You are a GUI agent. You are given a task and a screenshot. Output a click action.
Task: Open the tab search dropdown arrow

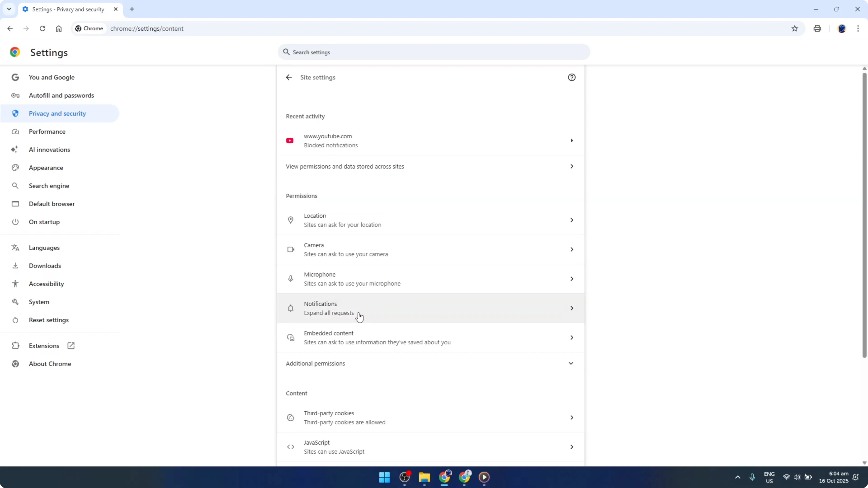click(x=9, y=9)
